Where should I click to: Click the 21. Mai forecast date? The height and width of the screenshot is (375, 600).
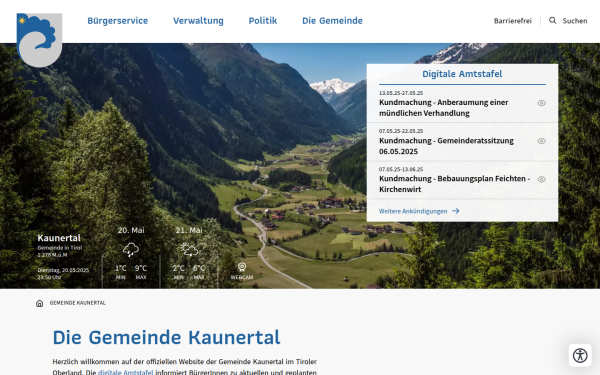tap(189, 230)
